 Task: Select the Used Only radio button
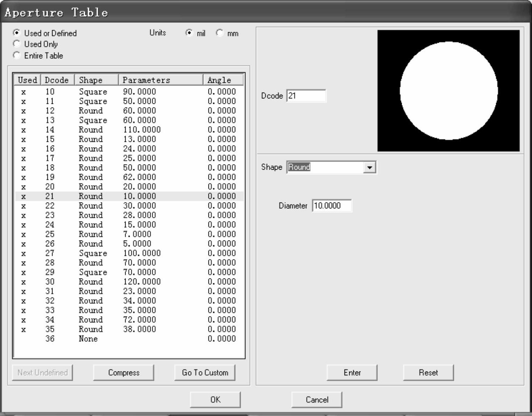pyautogui.click(x=17, y=44)
